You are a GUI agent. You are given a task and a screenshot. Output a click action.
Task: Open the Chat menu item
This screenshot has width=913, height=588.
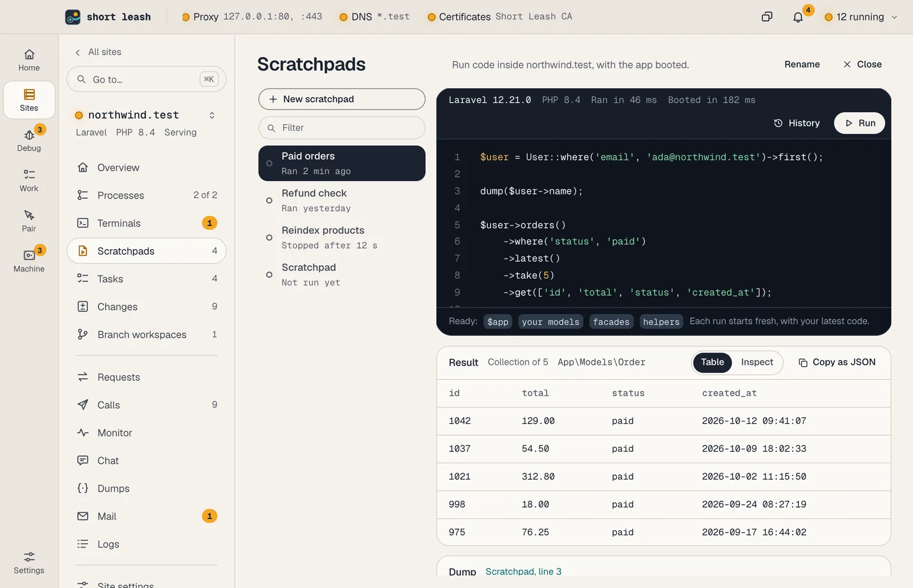tap(147, 461)
